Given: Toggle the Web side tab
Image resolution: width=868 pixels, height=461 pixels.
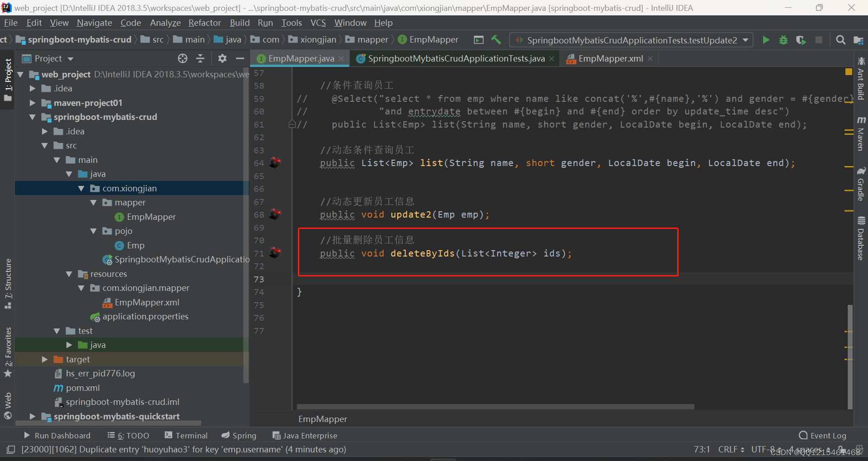Looking at the screenshot, I should (x=8, y=406).
